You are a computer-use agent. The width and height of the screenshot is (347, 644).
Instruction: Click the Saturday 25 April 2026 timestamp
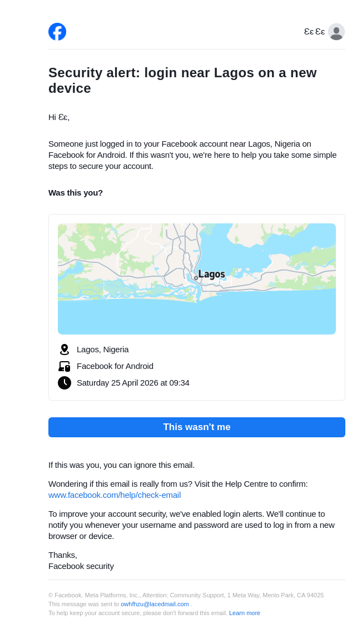pyautogui.click(x=133, y=383)
